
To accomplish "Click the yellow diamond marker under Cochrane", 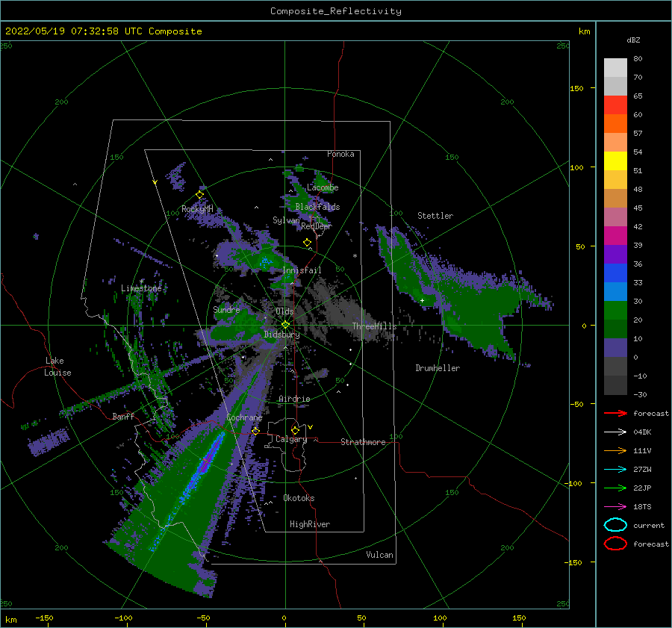I will pos(255,431).
